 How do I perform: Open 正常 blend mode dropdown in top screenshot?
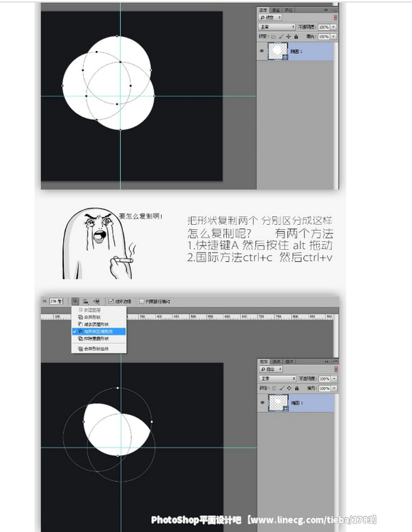click(277, 27)
